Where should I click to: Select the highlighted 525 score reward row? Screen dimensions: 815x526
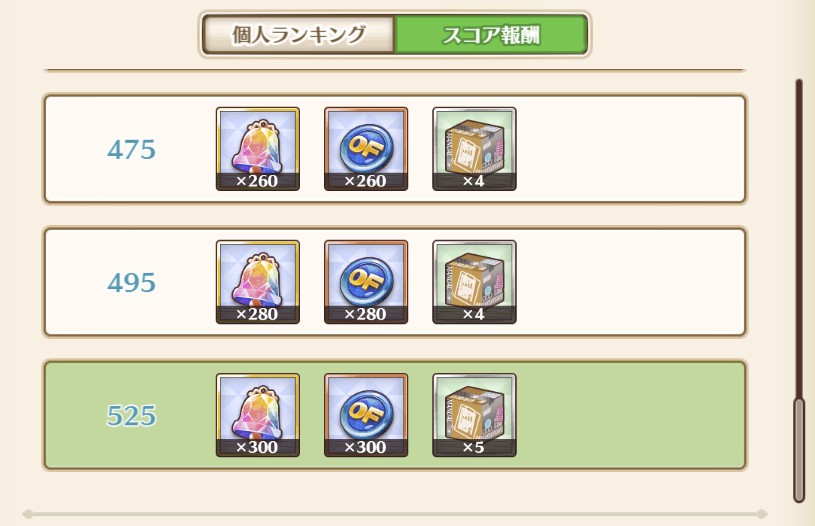click(x=395, y=415)
